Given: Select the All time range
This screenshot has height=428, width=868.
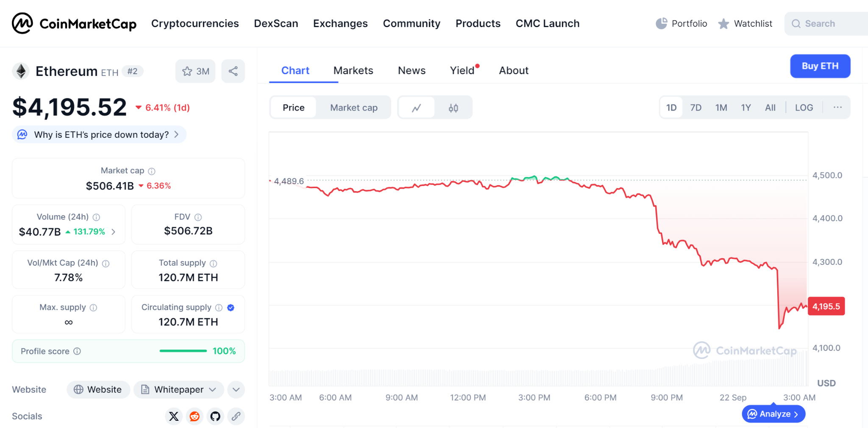Looking at the screenshot, I should pyautogui.click(x=771, y=108).
